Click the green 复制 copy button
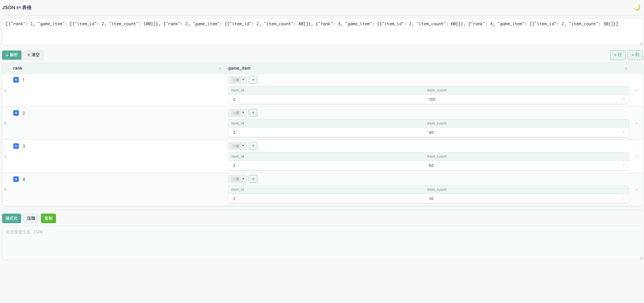 (48, 218)
